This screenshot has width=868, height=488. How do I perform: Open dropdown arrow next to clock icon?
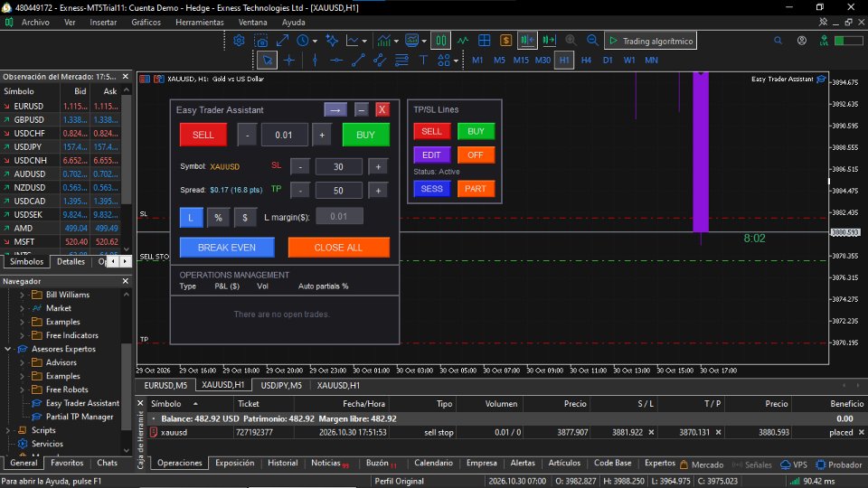coord(315,41)
